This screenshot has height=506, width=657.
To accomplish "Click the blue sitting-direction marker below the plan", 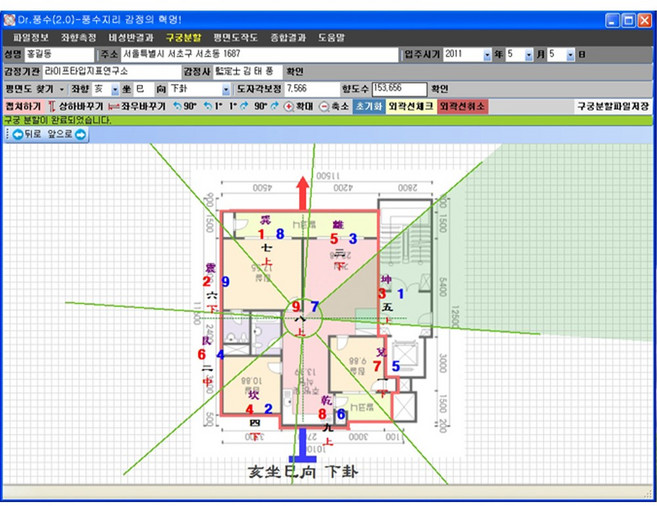I will click(303, 446).
